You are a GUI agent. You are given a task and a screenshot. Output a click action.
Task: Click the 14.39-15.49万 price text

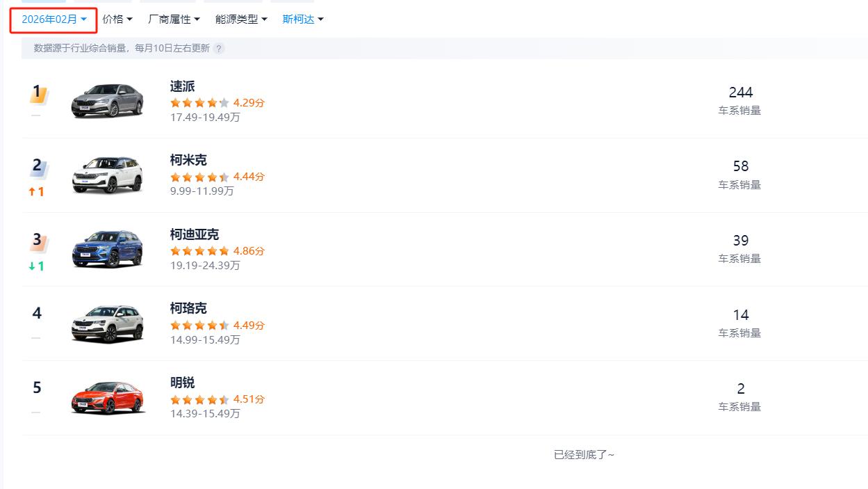pyautogui.click(x=205, y=414)
